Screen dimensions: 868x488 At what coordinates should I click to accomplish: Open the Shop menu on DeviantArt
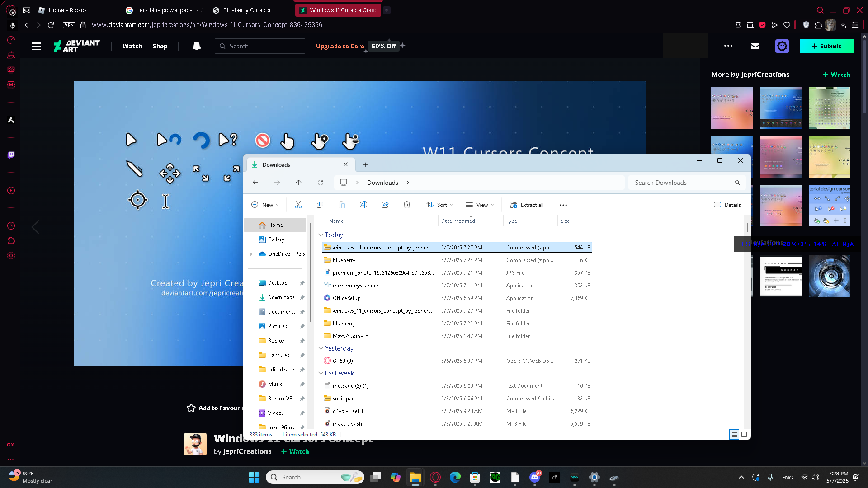click(x=160, y=46)
